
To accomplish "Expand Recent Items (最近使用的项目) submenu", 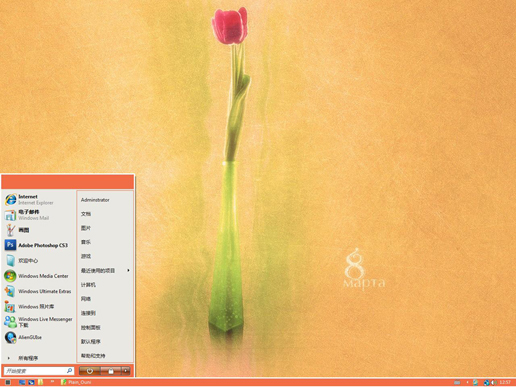I will (105, 271).
